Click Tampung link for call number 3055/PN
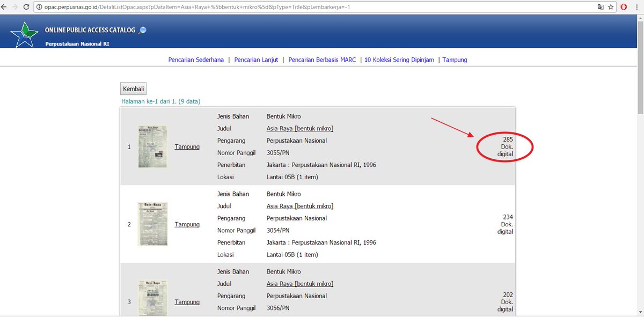Screen dimensions: 644x317 pos(187,147)
